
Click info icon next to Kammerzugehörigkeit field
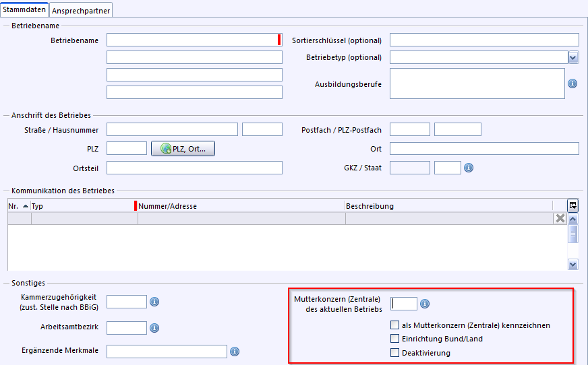click(x=154, y=302)
